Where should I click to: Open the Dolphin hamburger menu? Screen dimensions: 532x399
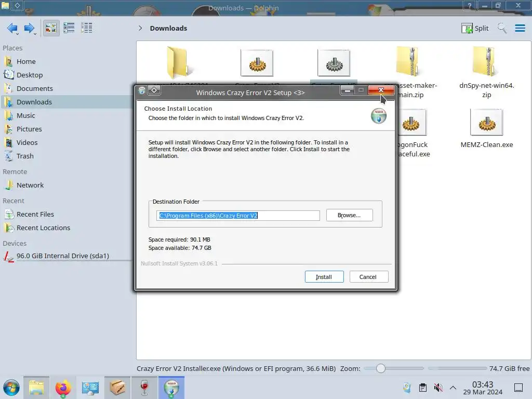pos(520,28)
